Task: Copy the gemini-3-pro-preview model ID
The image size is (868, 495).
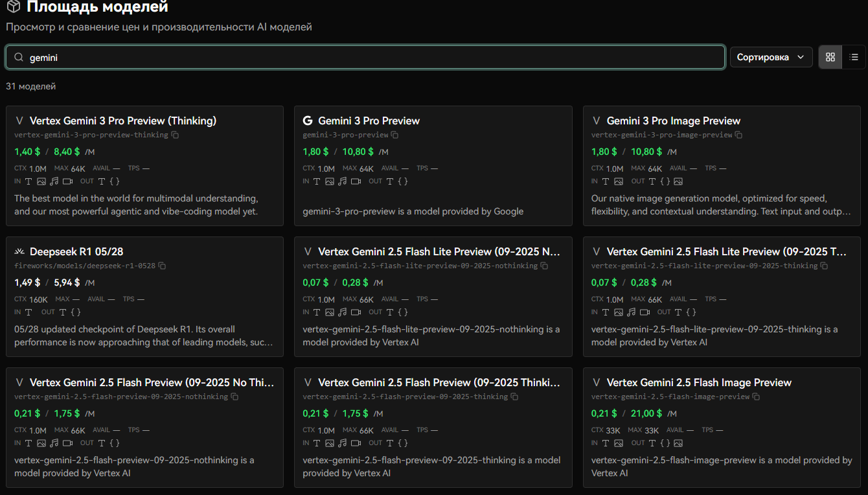Action: click(394, 135)
